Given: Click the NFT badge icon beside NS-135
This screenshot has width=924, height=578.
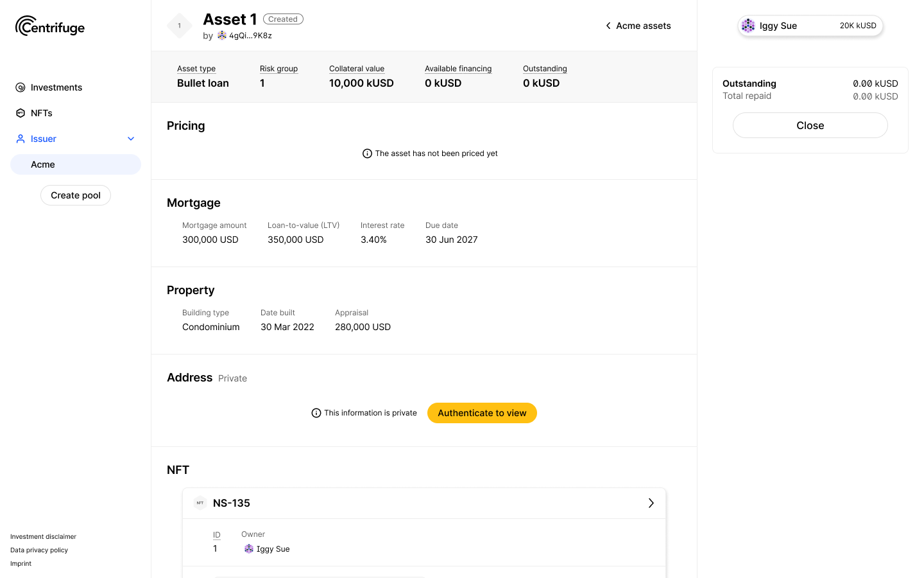Looking at the screenshot, I should click(x=200, y=503).
